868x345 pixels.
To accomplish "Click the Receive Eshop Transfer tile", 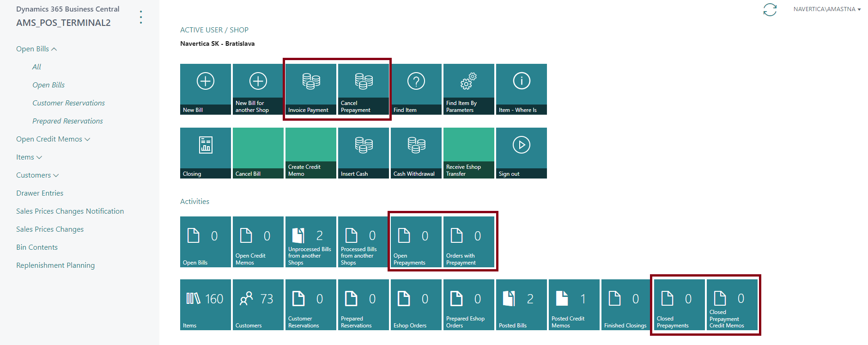I will (x=469, y=153).
